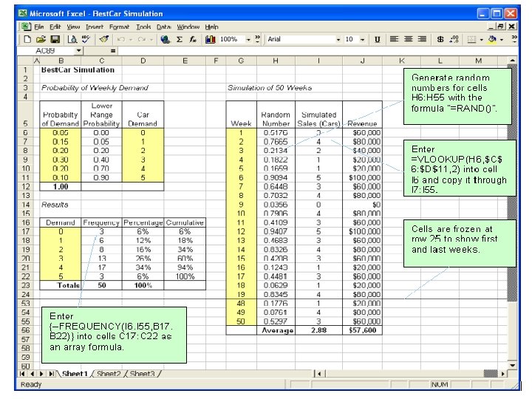Expand the Undo history dropdown arrow

131,40
